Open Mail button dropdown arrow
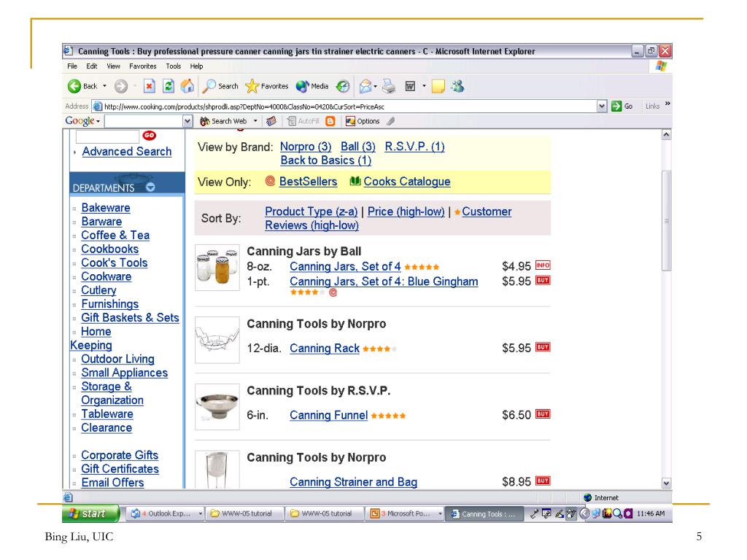Image resolution: width=747 pixels, height=560 pixels. [376, 86]
